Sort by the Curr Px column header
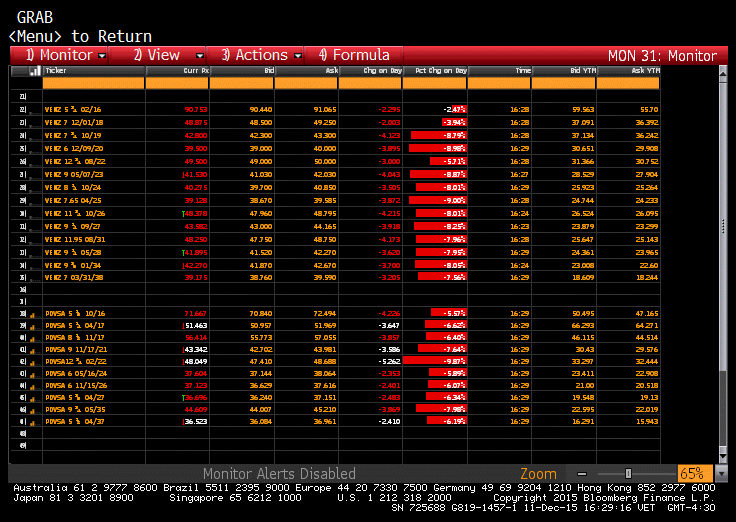The height and width of the screenshot is (522, 736). click(177, 71)
